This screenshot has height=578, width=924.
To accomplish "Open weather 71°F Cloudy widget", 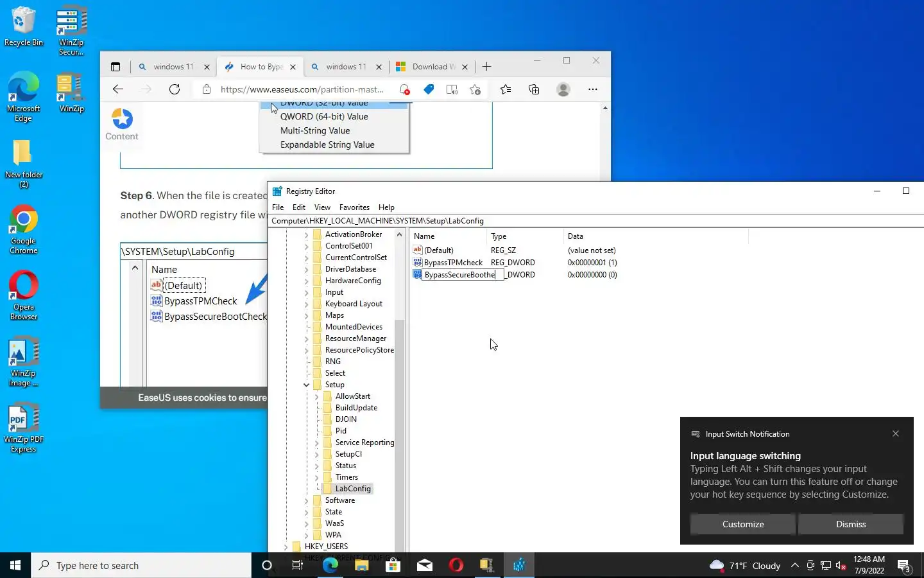I will (745, 565).
